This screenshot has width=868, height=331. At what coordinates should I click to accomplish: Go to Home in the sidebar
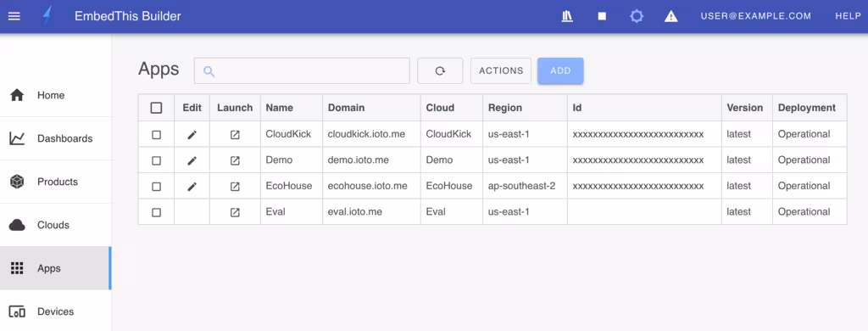(55, 95)
